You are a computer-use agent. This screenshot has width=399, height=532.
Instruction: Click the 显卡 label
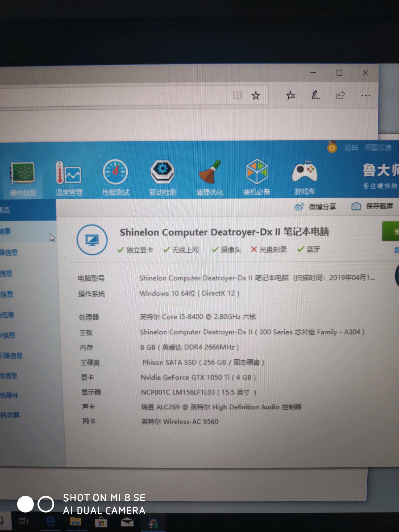(x=88, y=377)
